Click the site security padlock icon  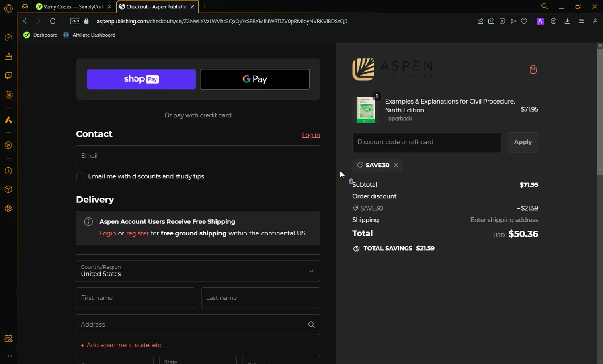(86, 21)
